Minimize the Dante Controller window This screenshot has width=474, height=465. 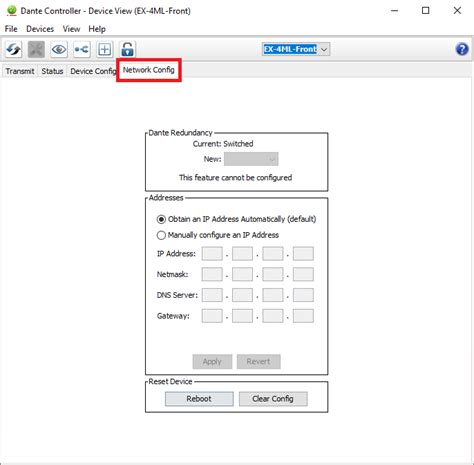395,11
